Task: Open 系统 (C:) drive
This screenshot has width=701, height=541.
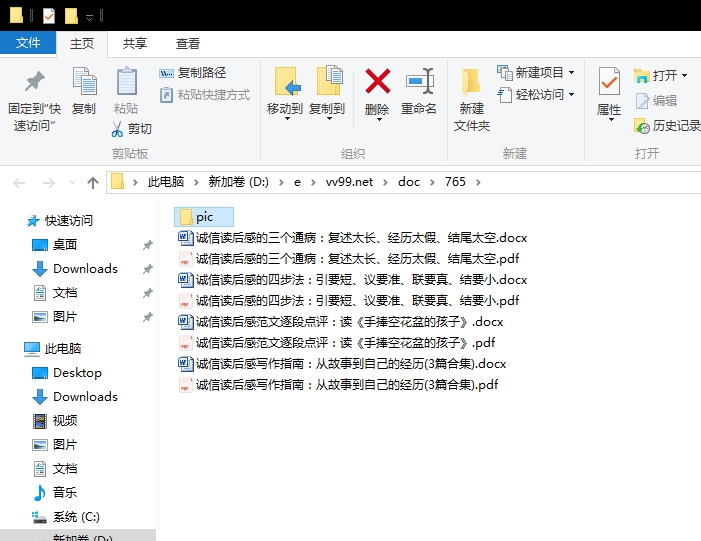Action: [66, 517]
